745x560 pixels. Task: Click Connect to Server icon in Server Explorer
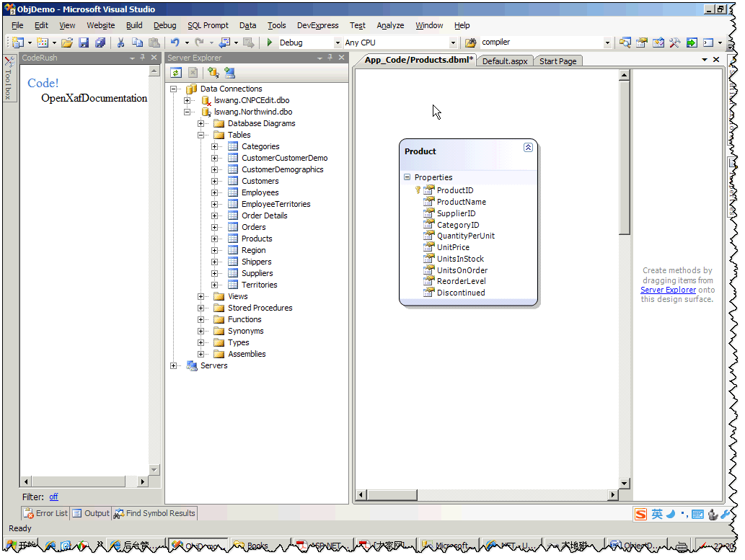point(230,73)
